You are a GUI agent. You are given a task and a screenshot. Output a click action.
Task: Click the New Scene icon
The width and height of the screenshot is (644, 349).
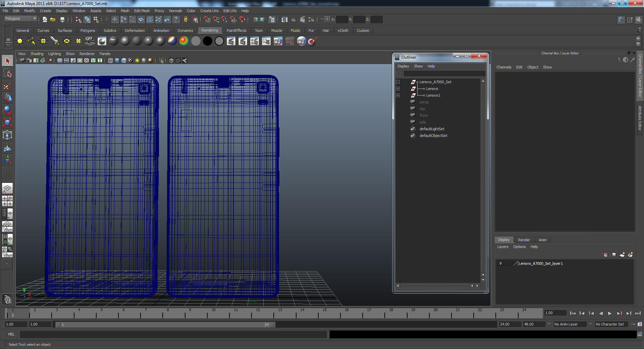click(x=45, y=19)
